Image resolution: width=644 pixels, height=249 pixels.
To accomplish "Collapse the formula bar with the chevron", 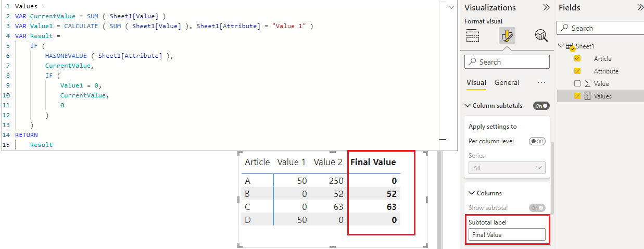I will (451, 7).
